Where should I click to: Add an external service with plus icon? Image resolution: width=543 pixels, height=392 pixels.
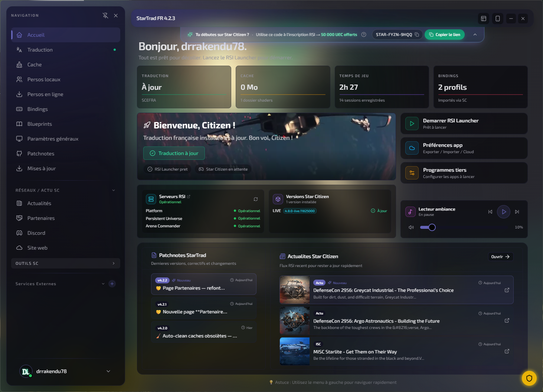pos(112,284)
